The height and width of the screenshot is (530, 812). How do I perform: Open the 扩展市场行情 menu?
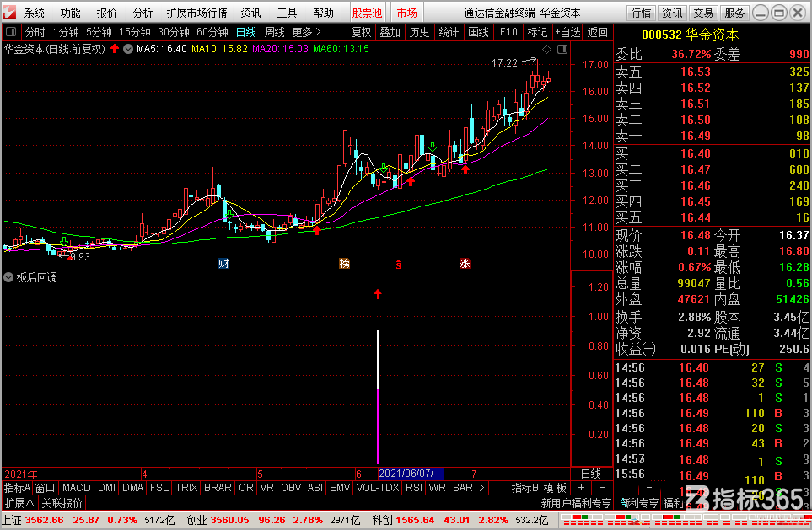[x=196, y=13]
